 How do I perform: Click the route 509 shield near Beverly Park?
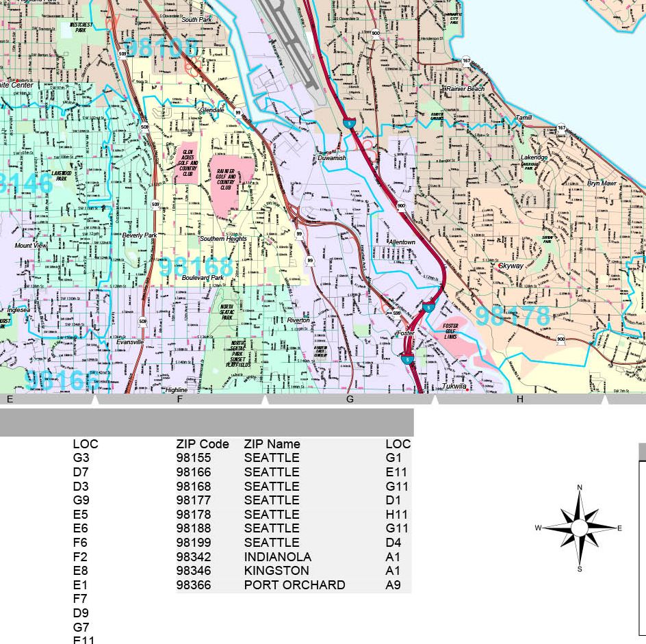pos(155,205)
